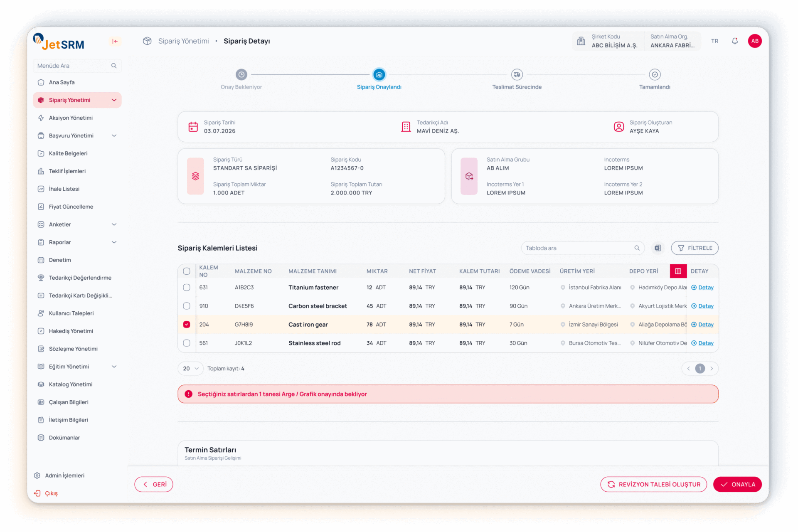Click the Teslimat Sürecinde step icon
The image size is (798, 532).
tap(517, 75)
